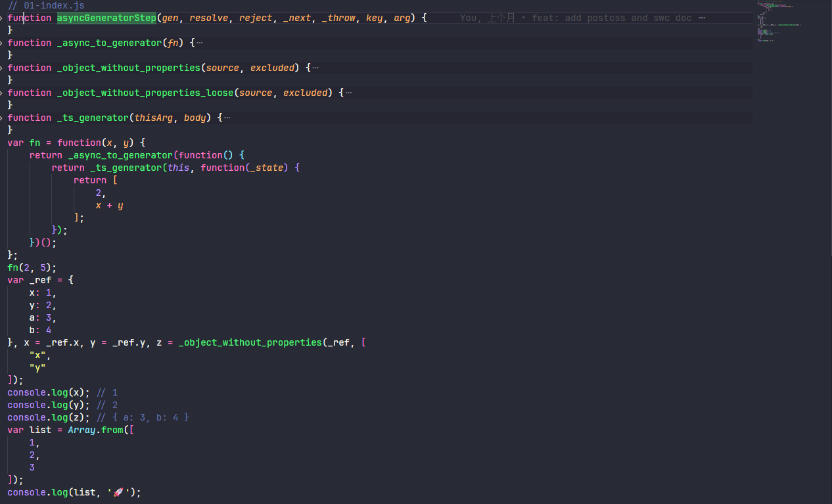The image size is (832, 504).
Task: Click the fold ellipsis after _ts_generator(thisArg, body) {
Action: point(227,118)
